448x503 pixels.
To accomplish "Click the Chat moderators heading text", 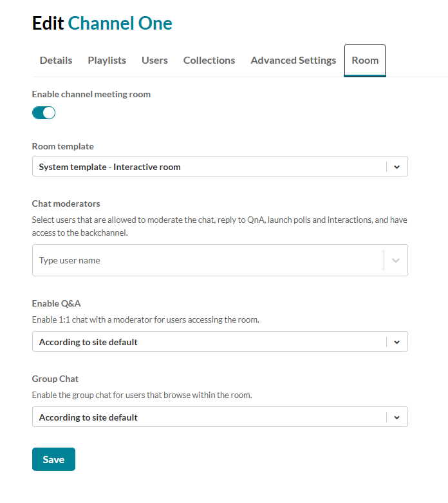I will coord(66,204).
